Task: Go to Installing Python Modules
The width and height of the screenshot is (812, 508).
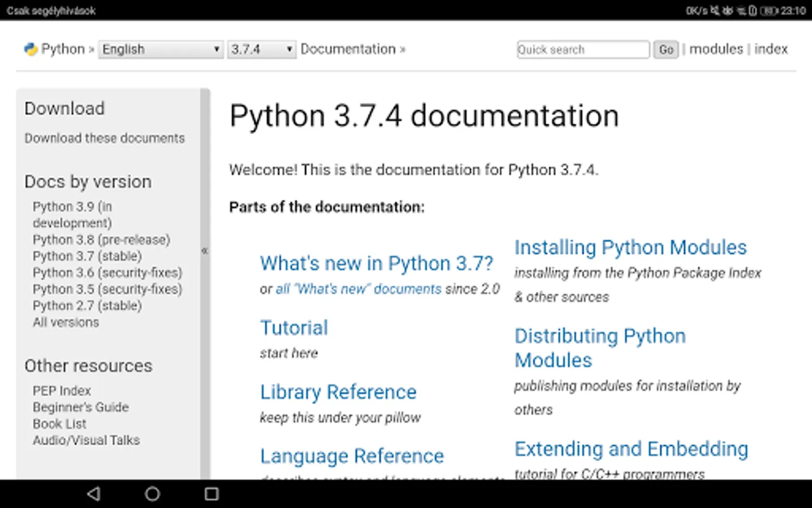Action: point(630,247)
